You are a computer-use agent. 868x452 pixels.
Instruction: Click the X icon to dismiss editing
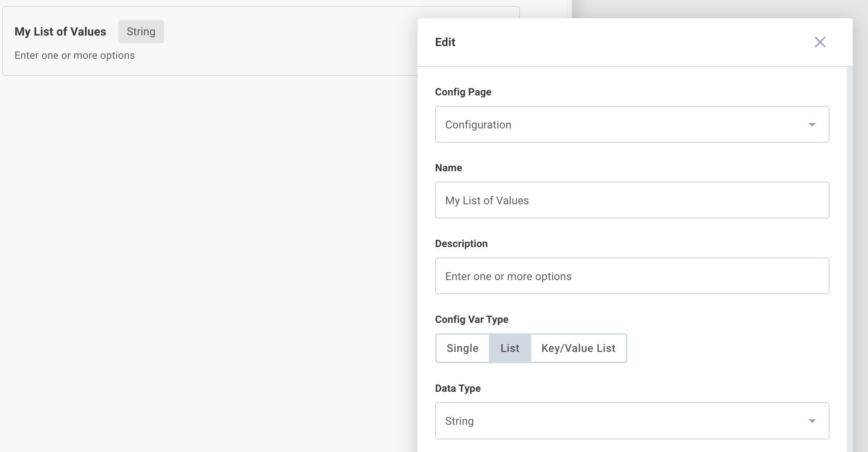tap(820, 42)
